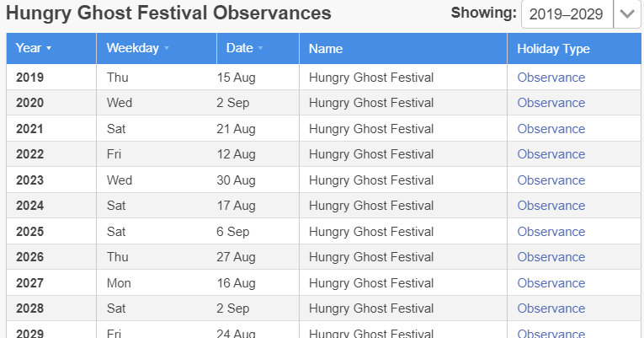The image size is (644, 338).
Task: Click the chevron arrow of the Showing selector
Action: pos(627,14)
